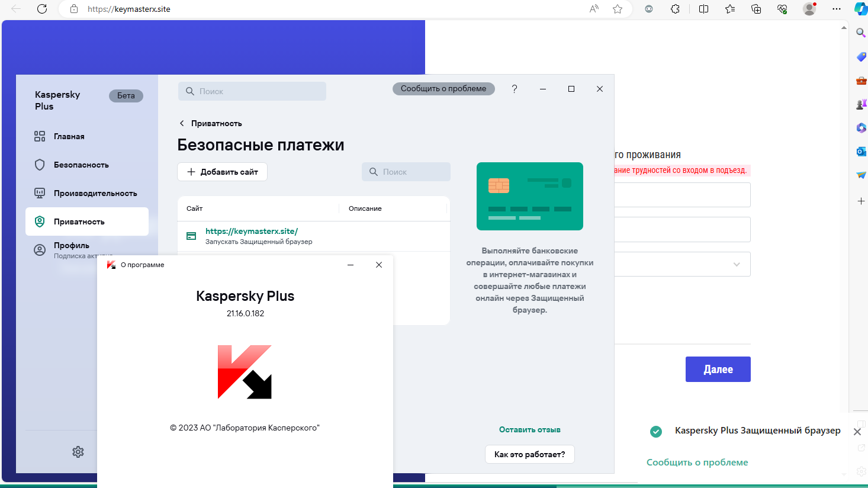Open Kaspersky settings gear
868x488 pixels.
pos(78,452)
